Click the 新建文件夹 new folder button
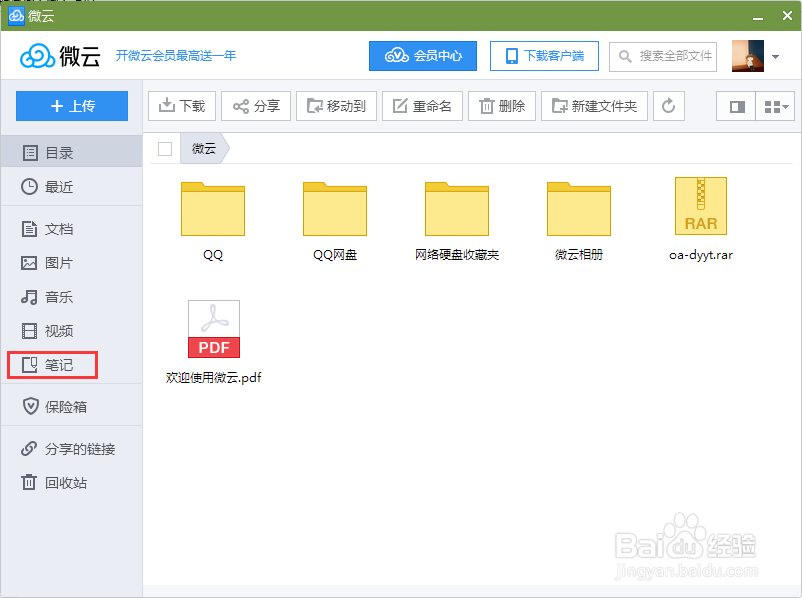This screenshot has width=802, height=598. pos(594,106)
